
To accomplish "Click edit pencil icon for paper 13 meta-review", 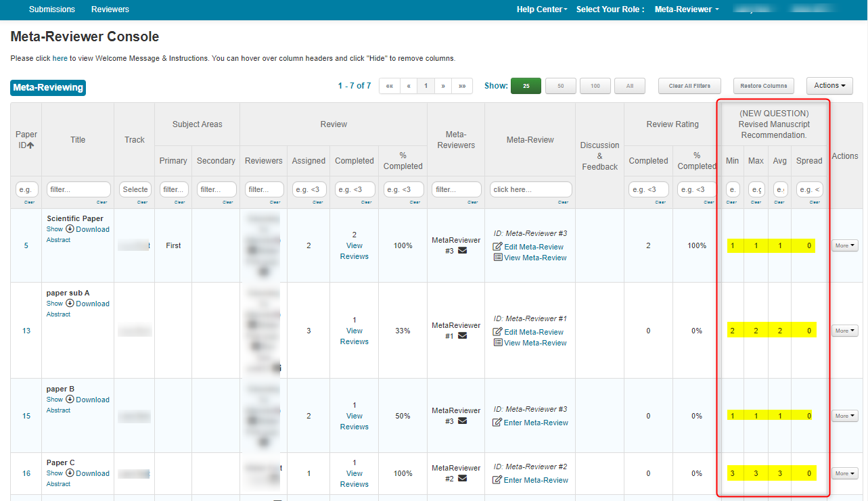I will (498, 332).
